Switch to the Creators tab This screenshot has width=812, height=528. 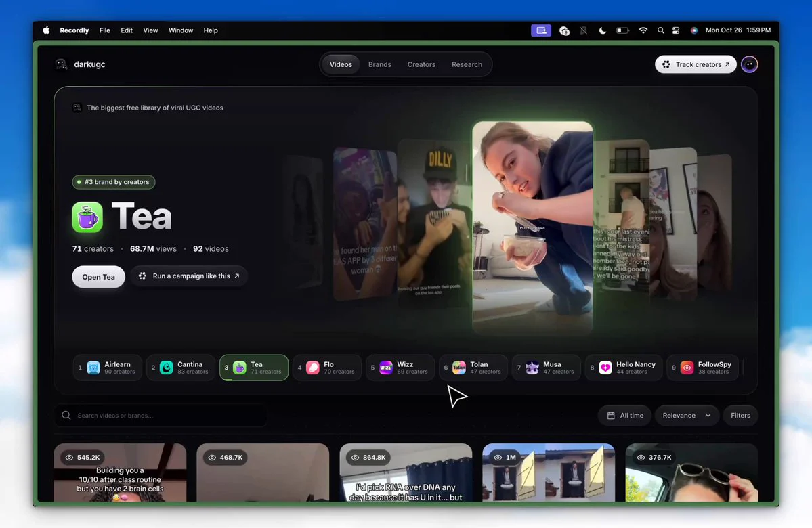pos(421,64)
